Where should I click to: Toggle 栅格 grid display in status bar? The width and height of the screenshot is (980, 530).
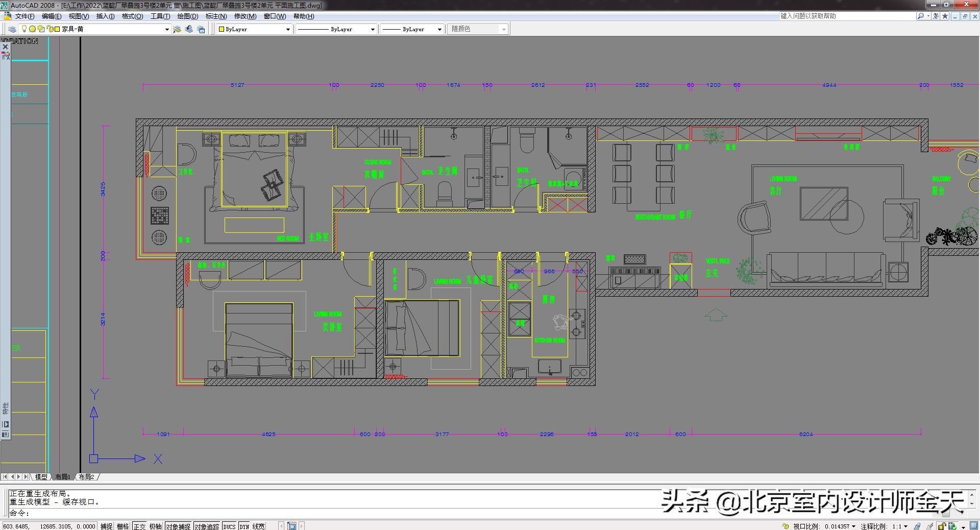(x=122, y=526)
